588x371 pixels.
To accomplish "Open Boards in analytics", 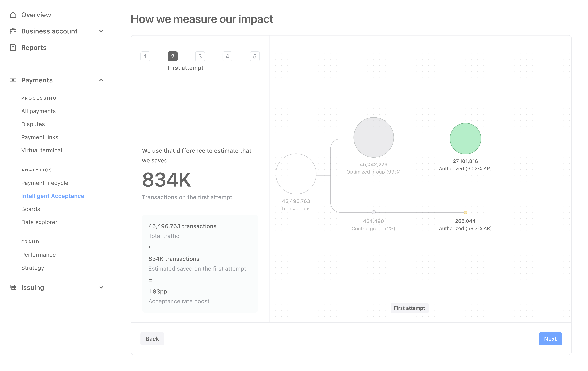I will (31, 209).
